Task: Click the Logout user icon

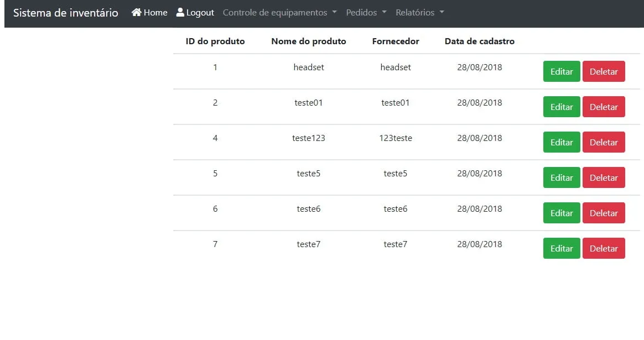Action: 180,12
